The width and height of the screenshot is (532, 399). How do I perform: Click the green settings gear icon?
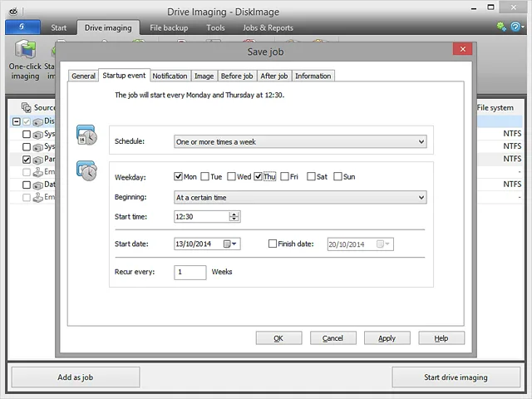(x=501, y=27)
